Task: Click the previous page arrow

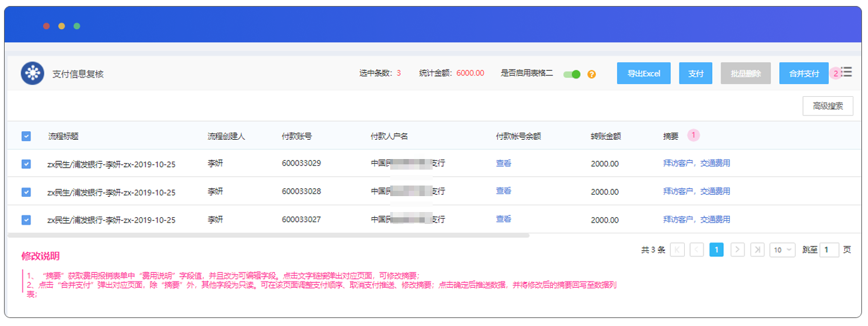Action: 697,250
